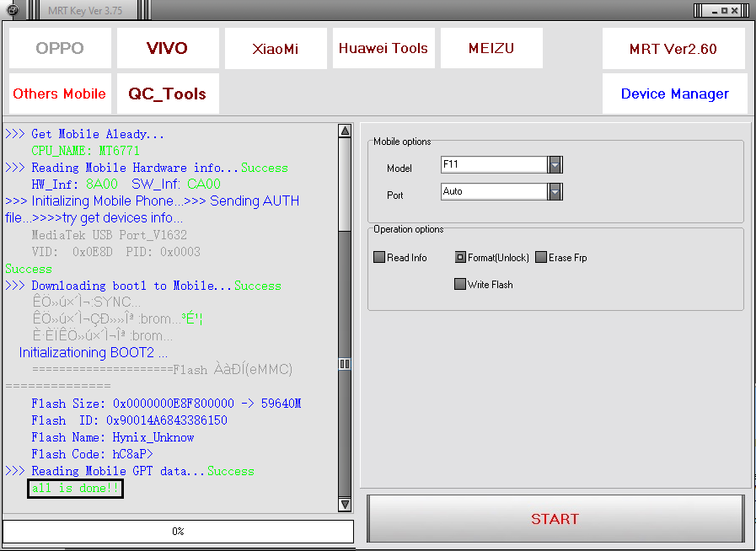Click the log scrollbar up arrow

pos(345,131)
